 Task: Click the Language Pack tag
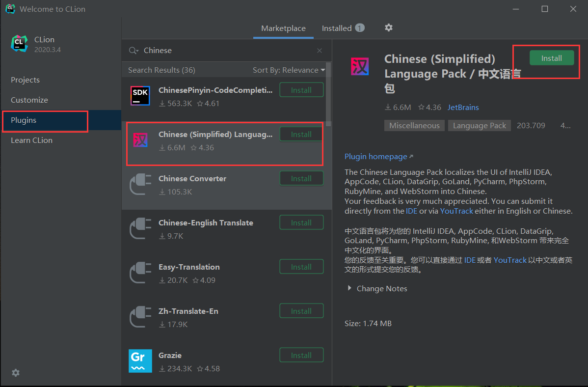tap(479, 125)
